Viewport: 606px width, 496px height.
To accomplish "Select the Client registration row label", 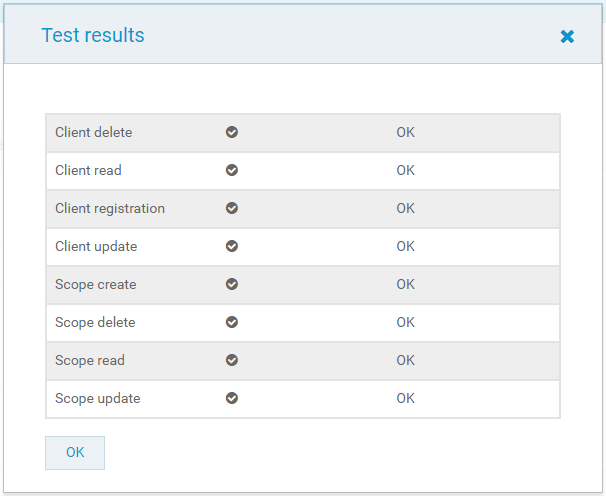I will pos(110,208).
